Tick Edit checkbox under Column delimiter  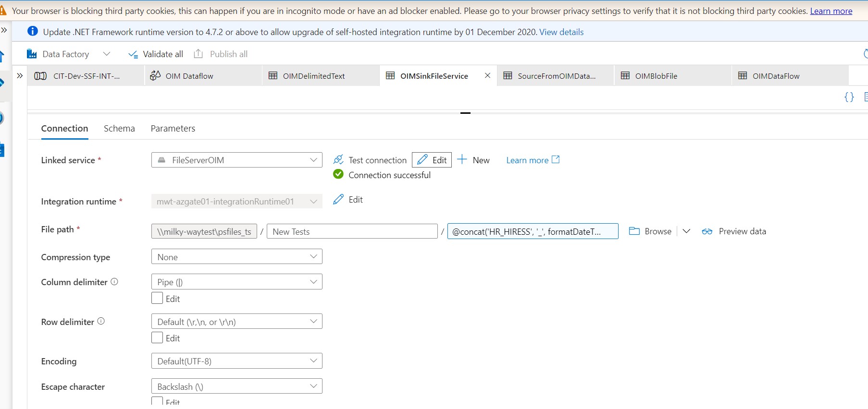click(157, 298)
